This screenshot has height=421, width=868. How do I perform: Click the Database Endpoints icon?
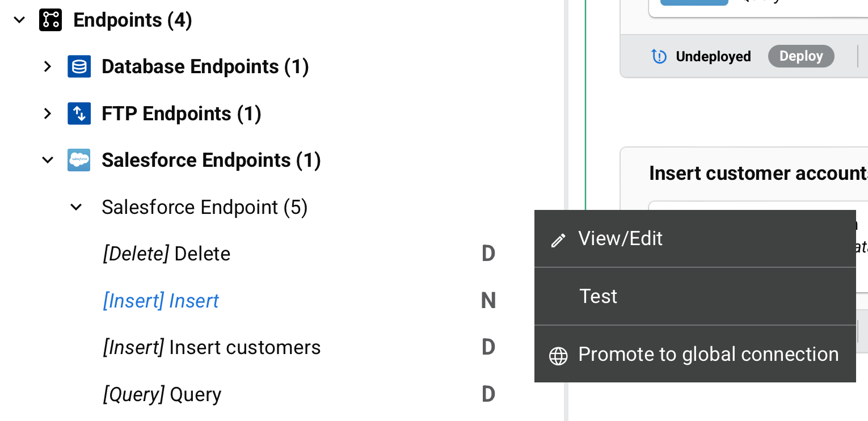(79, 66)
